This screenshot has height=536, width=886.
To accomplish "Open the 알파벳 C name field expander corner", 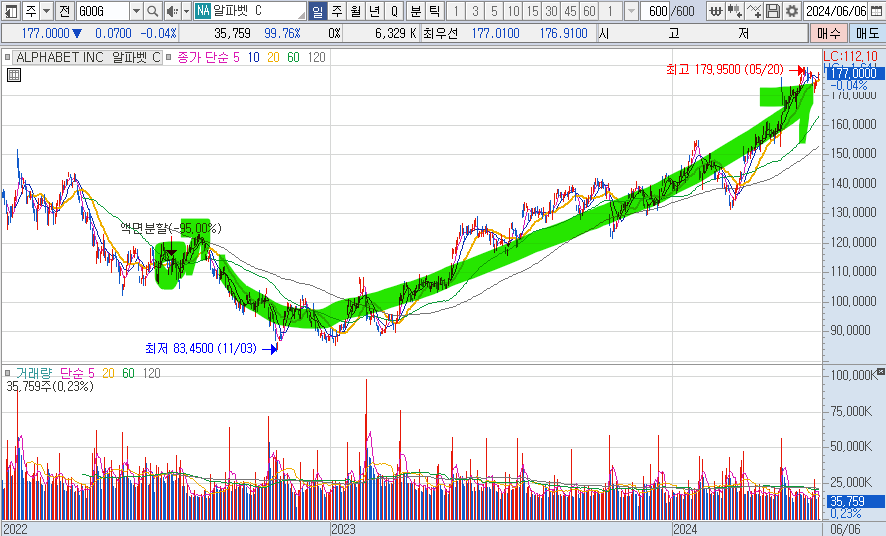I will pyautogui.click(x=302, y=14).
